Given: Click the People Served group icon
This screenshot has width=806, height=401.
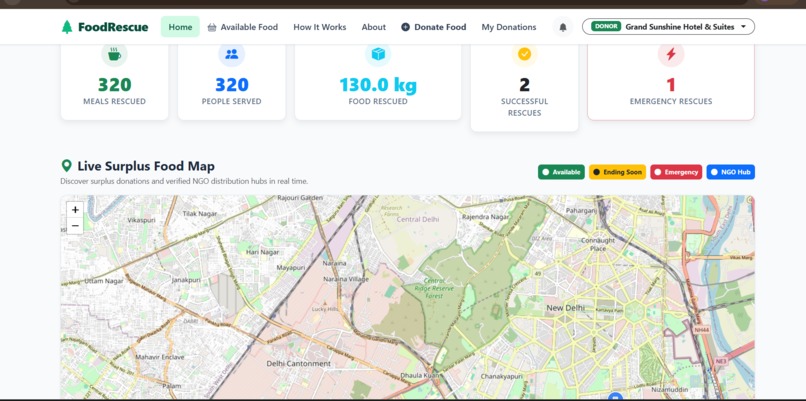Looking at the screenshot, I should tap(231, 54).
